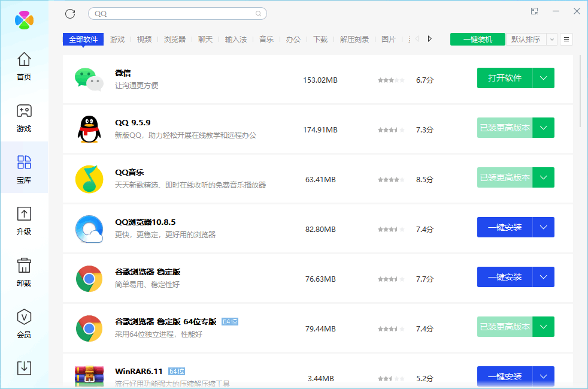
Task: Open the QQ浏览器10.8.5 title link
Action: pyautogui.click(x=145, y=222)
